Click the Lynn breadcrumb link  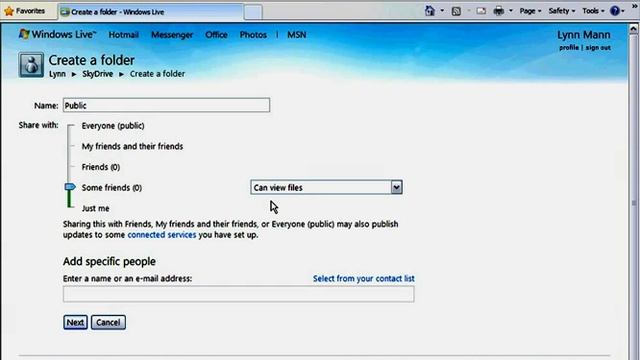[x=57, y=74]
